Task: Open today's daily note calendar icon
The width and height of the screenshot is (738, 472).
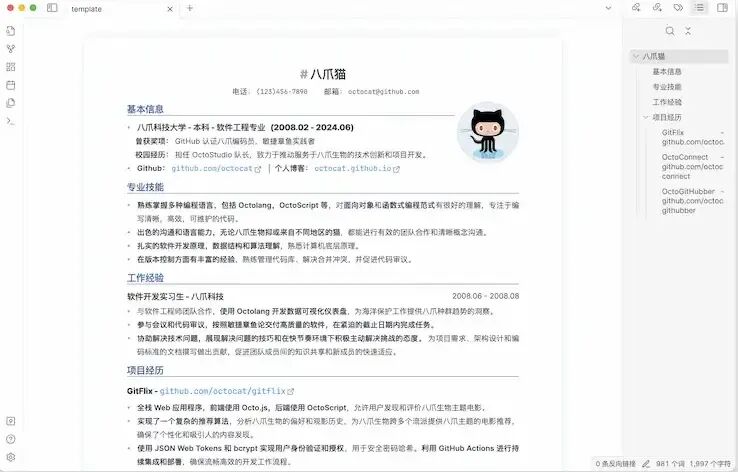Action: (11, 85)
